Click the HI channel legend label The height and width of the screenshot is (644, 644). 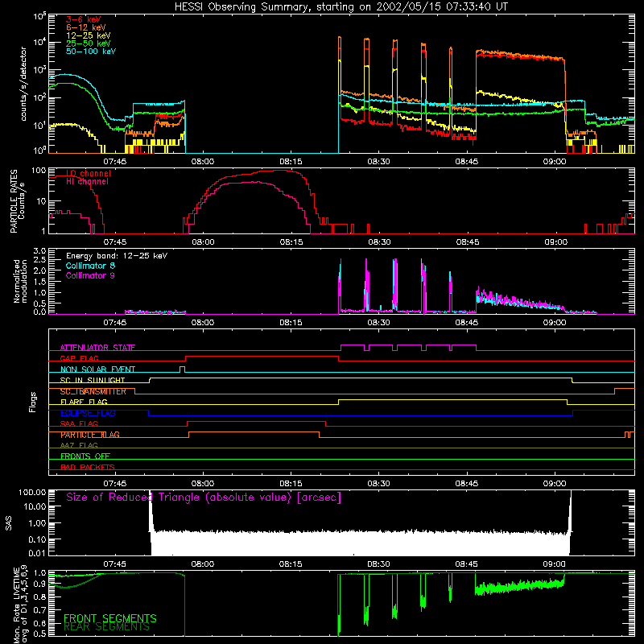pyautogui.click(x=87, y=182)
